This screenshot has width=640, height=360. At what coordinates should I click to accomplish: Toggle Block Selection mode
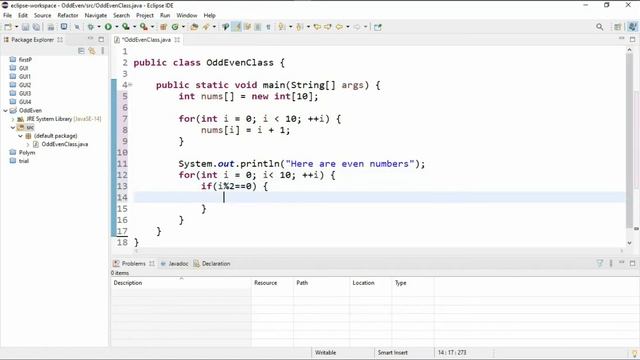(x=258, y=27)
